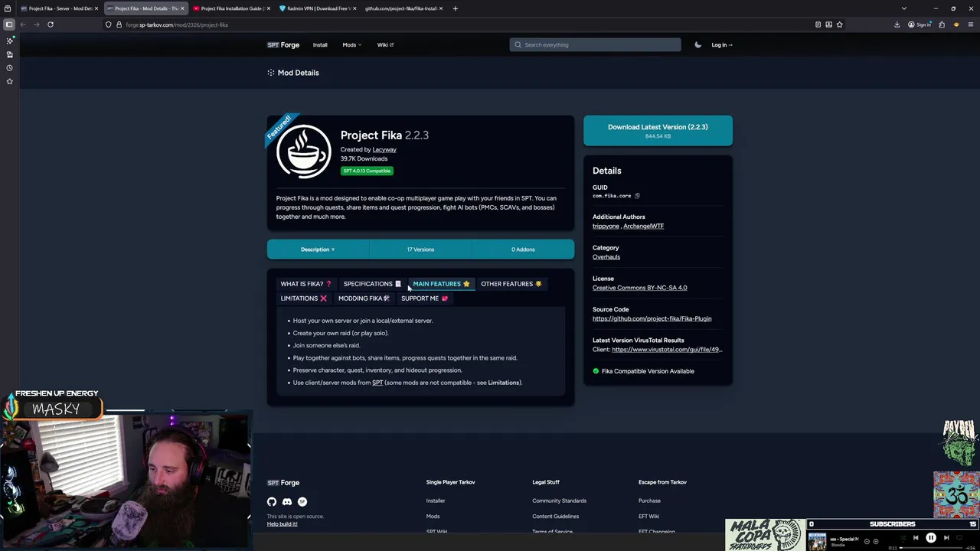Reload the current page
This screenshot has height=551, width=980.
(51, 24)
